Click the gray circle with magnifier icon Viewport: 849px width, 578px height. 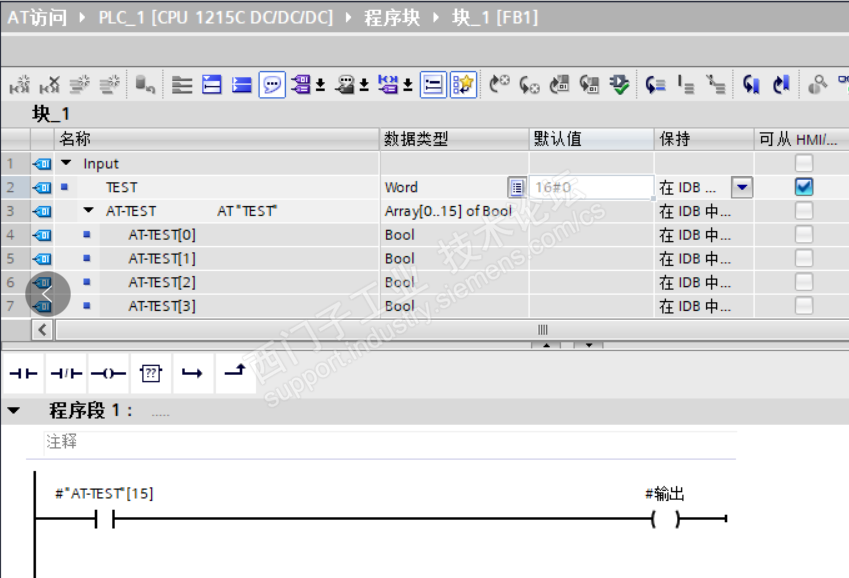(x=818, y=85)
